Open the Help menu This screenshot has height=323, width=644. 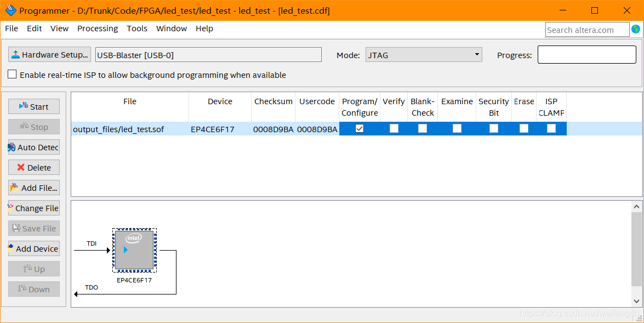[x=204, y=29]
